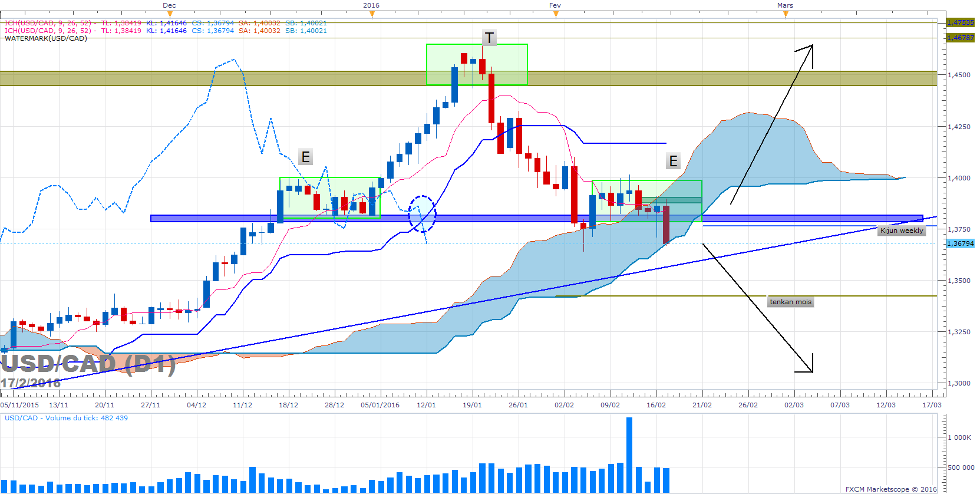Screen dimensions: 980x494
Task: Click the 26/02 date label
Action: point(748,405)
